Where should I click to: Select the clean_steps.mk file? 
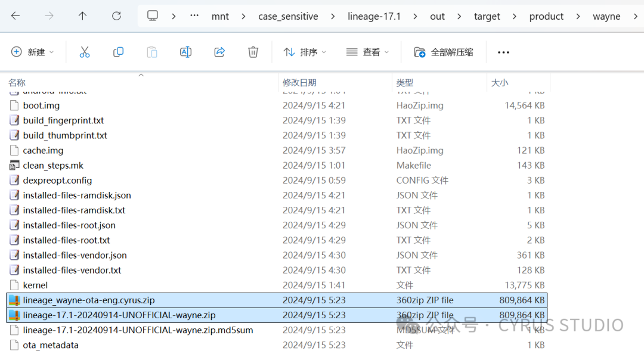coord(53,166)
